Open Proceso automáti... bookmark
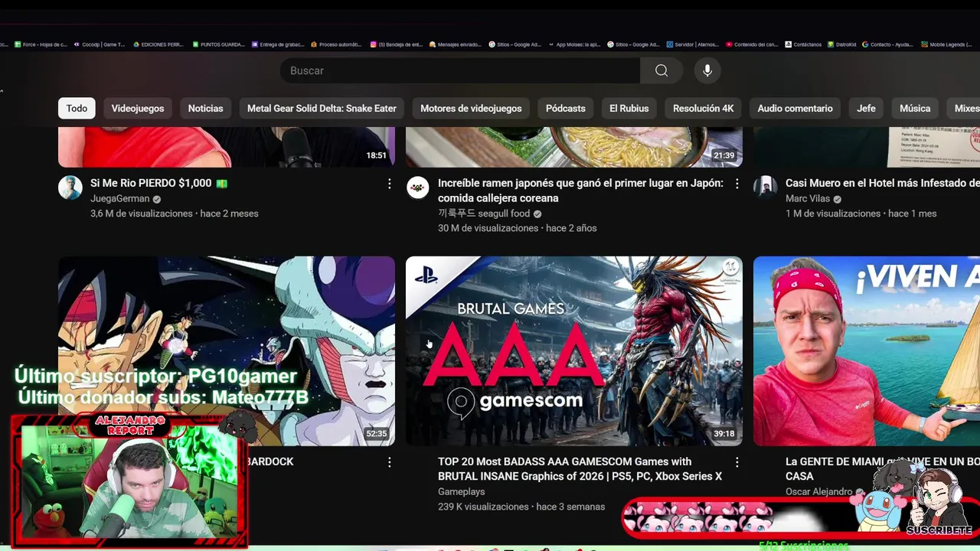The image size is (980, 551). point(336,44)
